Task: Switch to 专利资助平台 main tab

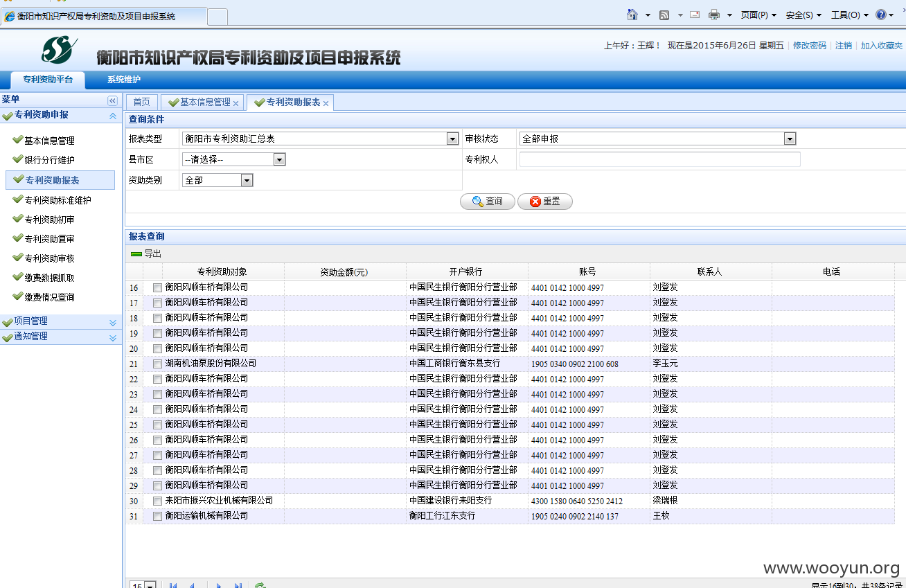Action: click(48, 80)
